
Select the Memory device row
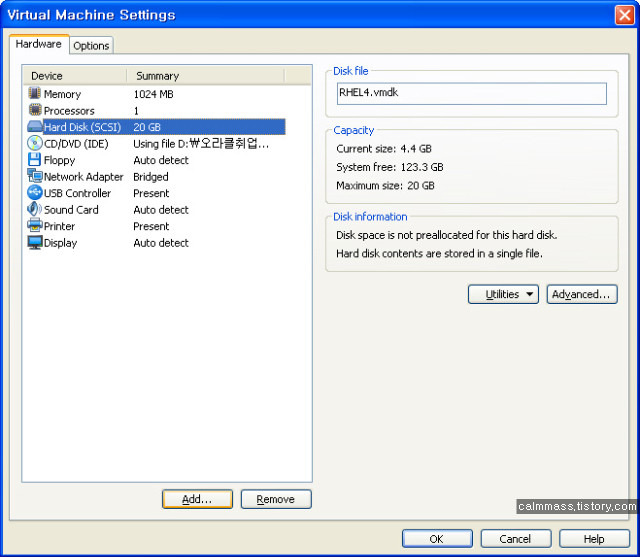click(x=156, y=94)
